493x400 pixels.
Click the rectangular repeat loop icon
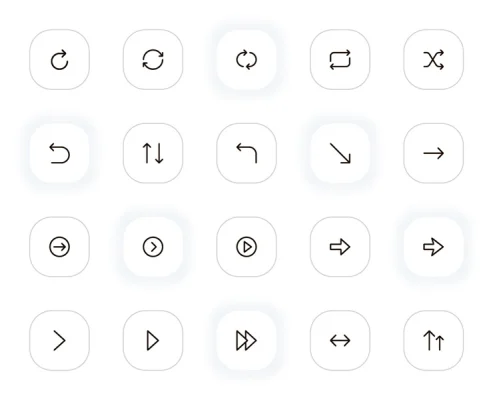340,60
